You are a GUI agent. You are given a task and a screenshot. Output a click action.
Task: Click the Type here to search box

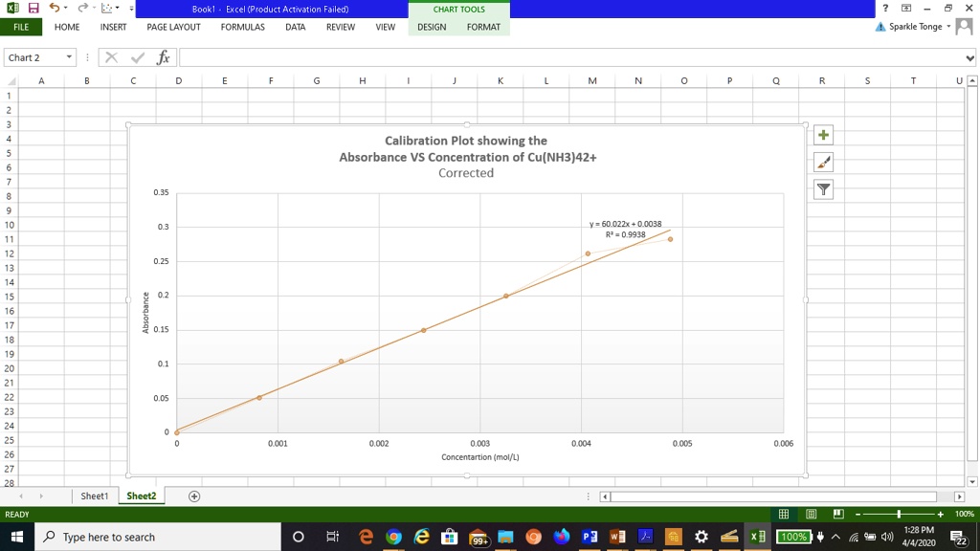[153, 537]
